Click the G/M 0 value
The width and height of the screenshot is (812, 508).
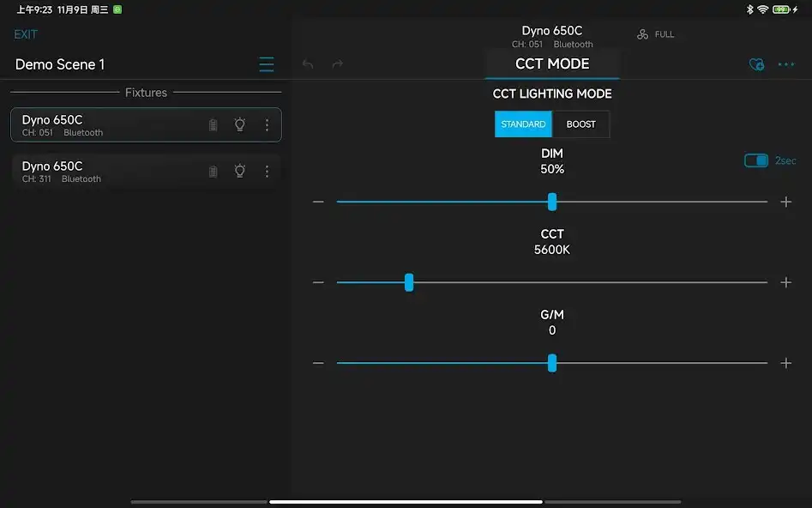click(x=552, y=330)
